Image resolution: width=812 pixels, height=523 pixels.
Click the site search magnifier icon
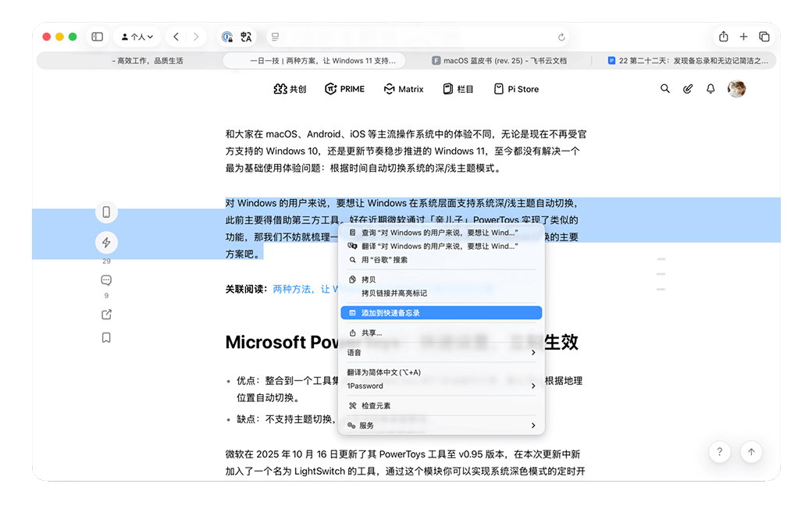coord(665,88)
